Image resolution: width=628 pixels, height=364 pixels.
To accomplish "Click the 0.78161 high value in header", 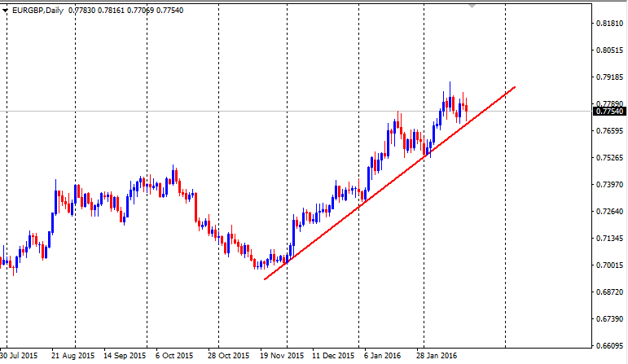I will (111, 11).
